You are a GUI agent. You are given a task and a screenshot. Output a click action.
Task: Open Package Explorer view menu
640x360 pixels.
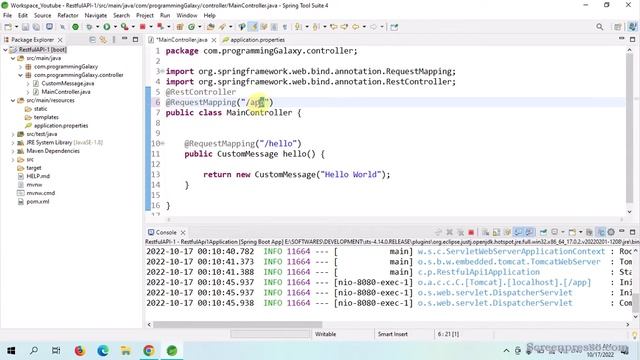coord(113,40)
